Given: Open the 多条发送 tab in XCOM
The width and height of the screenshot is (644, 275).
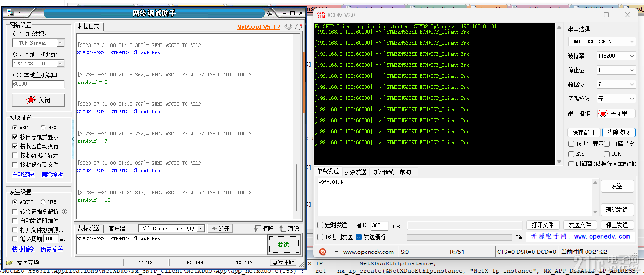Looking at the screenshot, I should pyautogui.click(x=355, y=172).
